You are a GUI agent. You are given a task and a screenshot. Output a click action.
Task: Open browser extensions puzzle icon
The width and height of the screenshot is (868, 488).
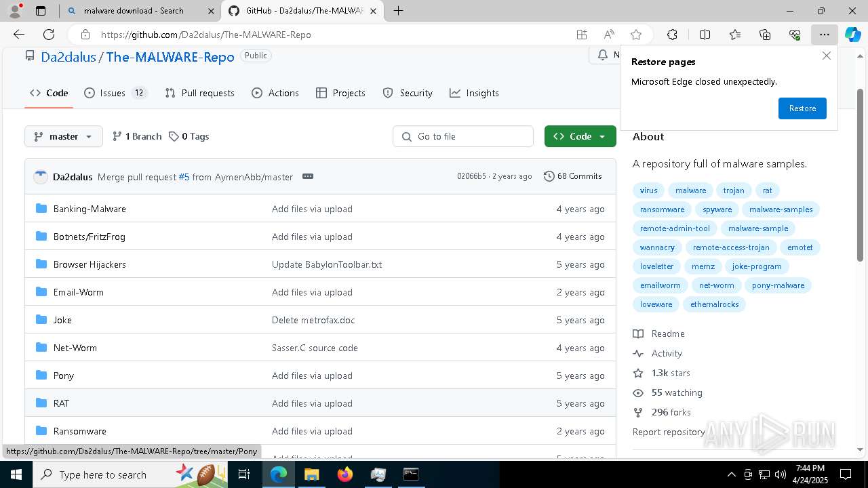[672, 35]
